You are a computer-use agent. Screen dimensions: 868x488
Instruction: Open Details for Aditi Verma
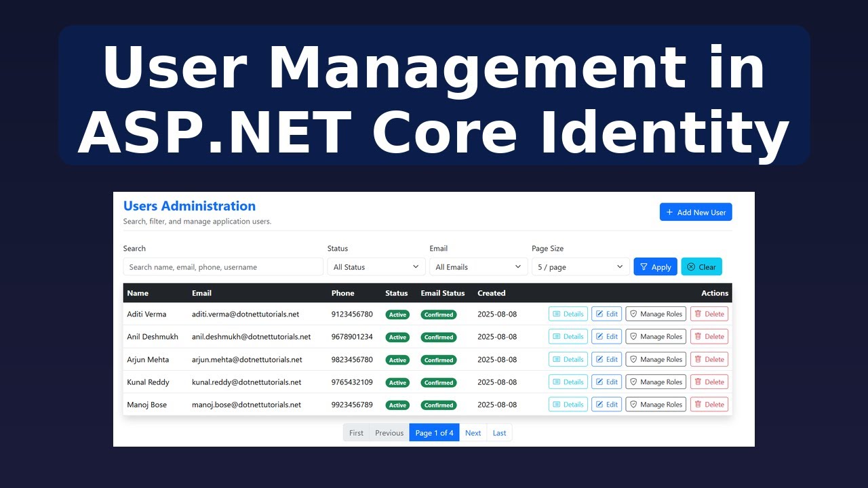(x=568, y=314)
